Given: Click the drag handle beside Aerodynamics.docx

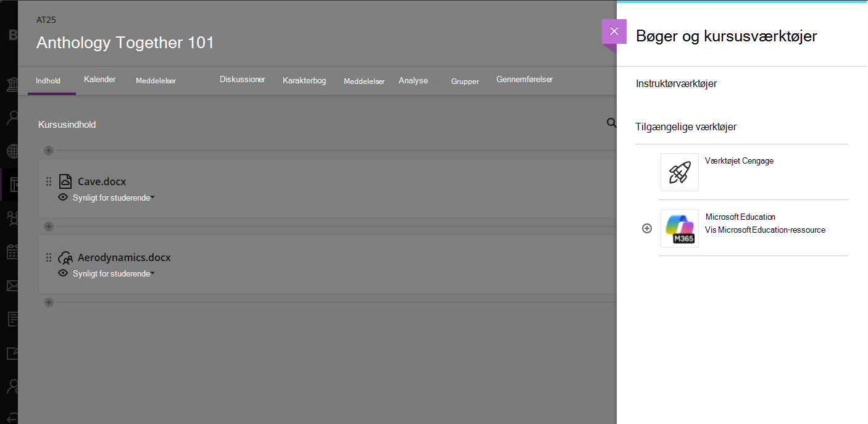Looking at the screenshot, I should coord(49,257).
